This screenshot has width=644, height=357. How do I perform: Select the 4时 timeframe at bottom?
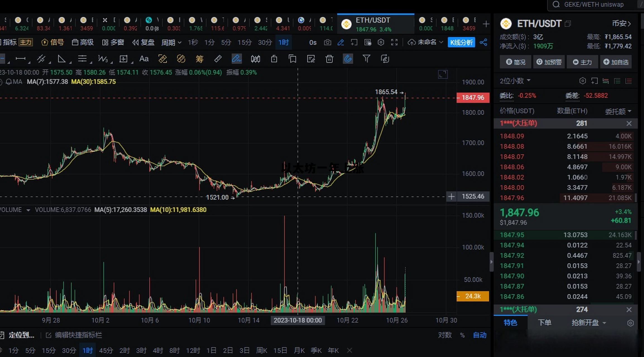tap(158, 350)
